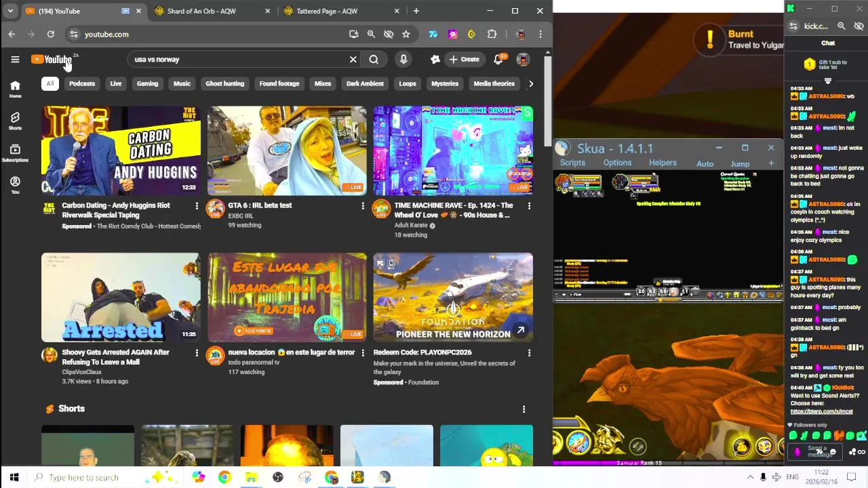Open more options for GTA 6 video
The width and height of the screenshot is (868, 488).
tap(363, 206)
